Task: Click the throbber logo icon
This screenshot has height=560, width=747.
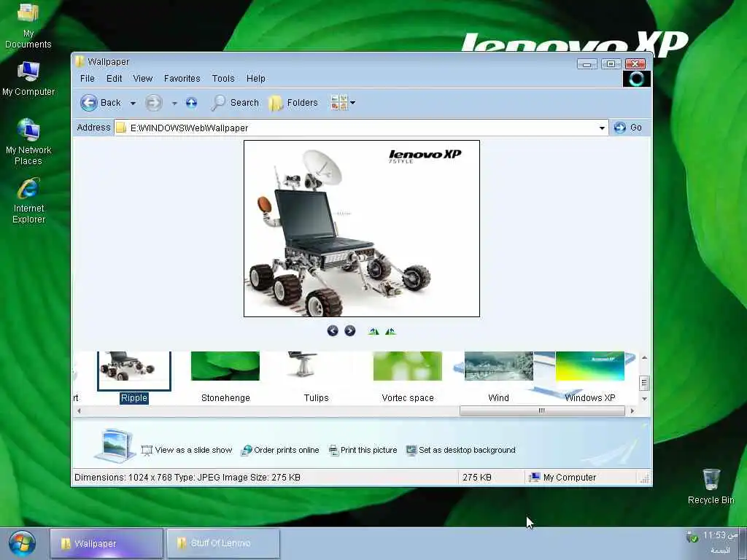Action: tap(636, 79)
